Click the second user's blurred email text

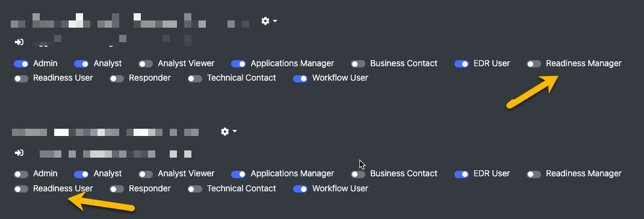click(x=116, y=154)
